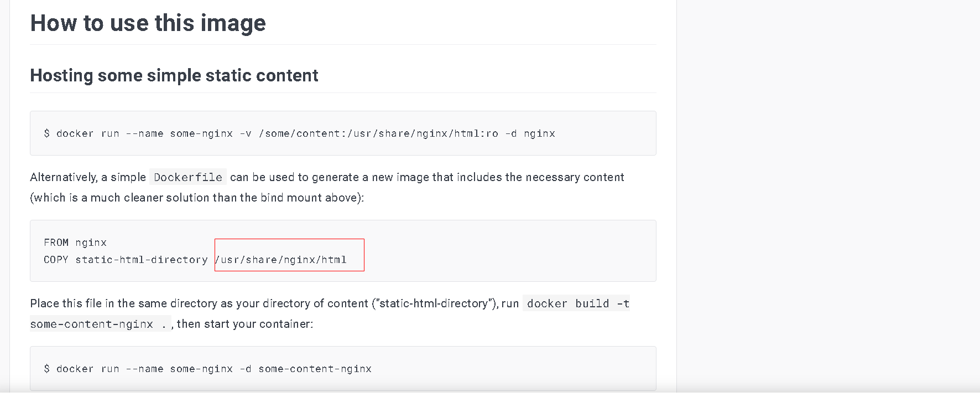Click the inline "docker build -t" code
Image resolution: width=980 pixels, height=397 pixels.
pyautogui.click(x=577, y=303)
